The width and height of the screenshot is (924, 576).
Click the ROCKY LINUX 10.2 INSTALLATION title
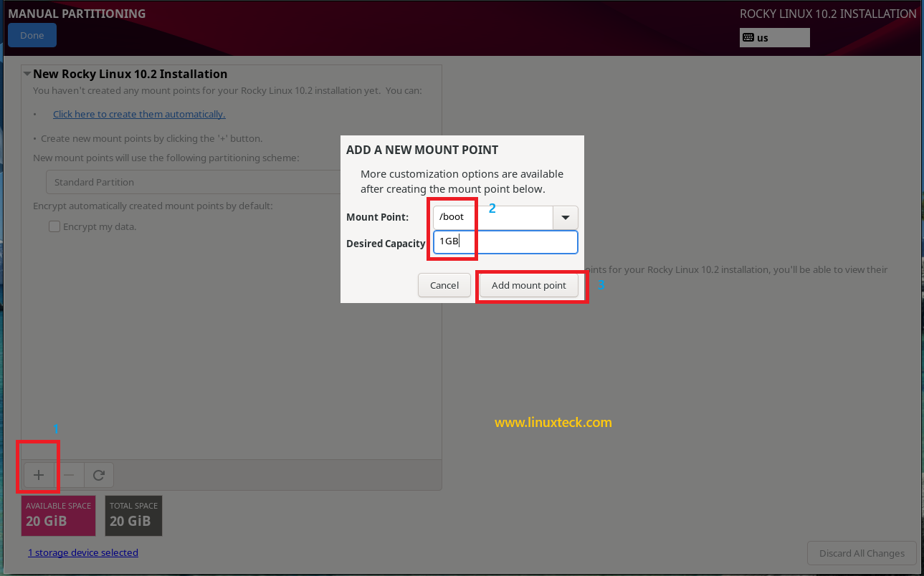click(828, 14)
